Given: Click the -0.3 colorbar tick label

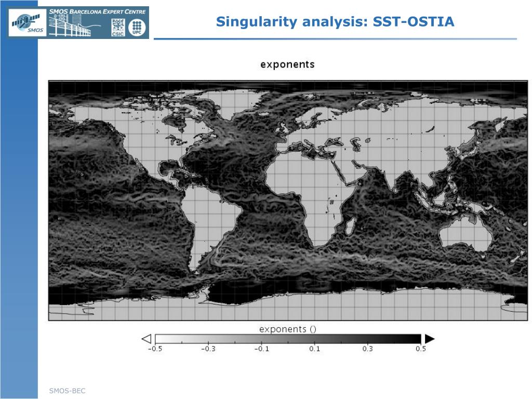Looking at the screenshot, I should [208, 349].
